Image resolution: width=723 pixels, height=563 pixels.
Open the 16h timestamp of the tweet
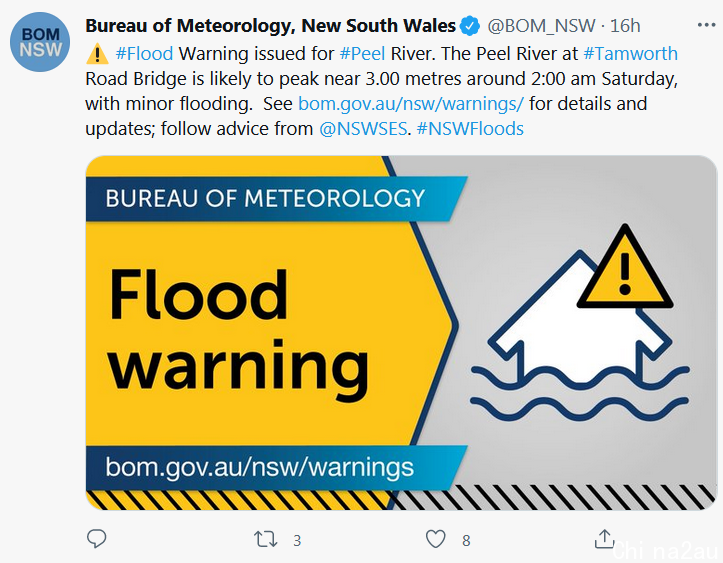[625, 26]
